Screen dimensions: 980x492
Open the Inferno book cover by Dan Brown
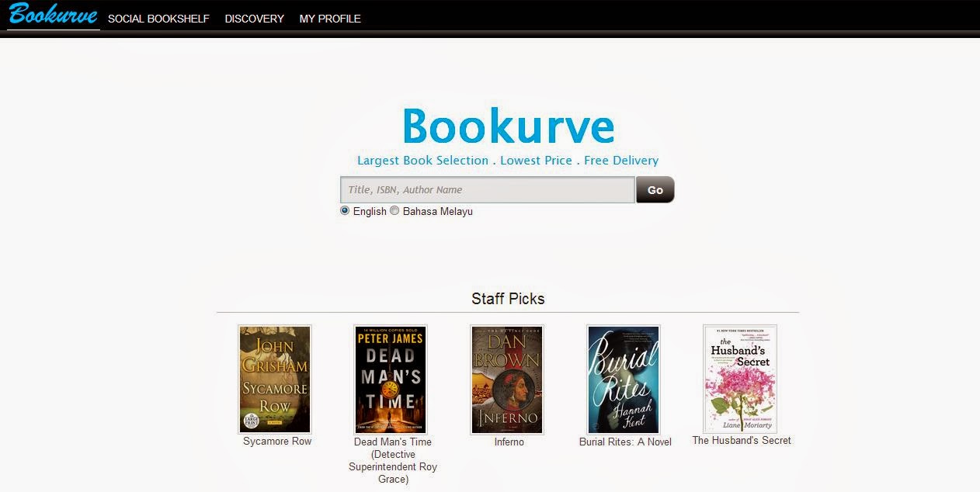(507, 379)
